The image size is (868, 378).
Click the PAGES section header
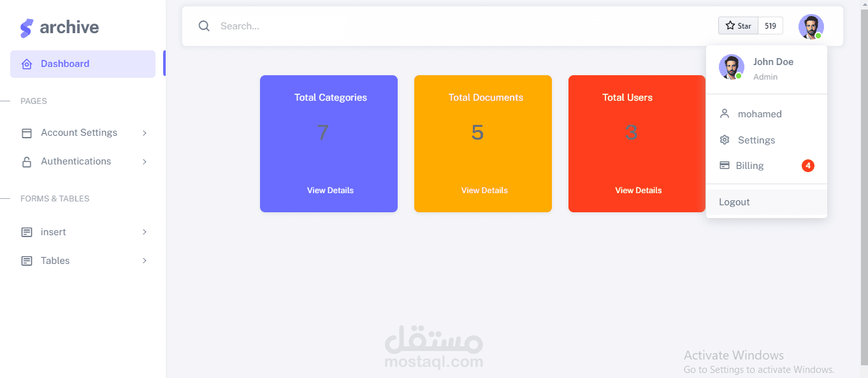point(34,101)
